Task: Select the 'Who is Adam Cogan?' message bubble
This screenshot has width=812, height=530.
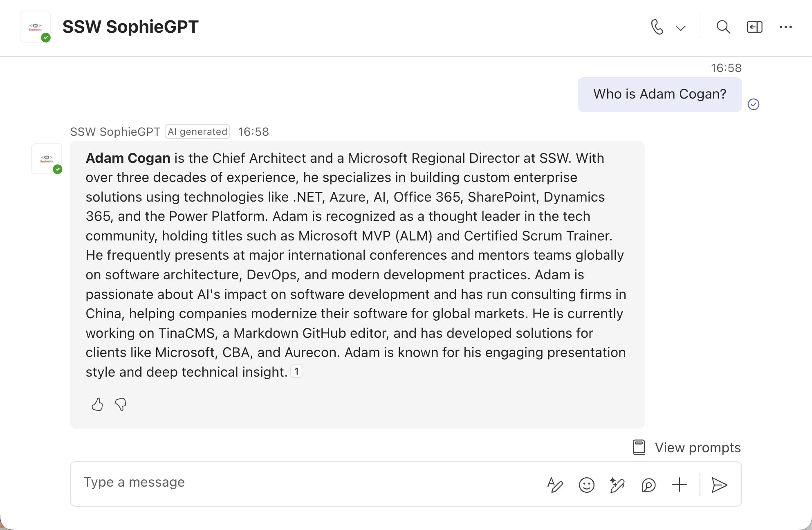Action: click(659, 94)
